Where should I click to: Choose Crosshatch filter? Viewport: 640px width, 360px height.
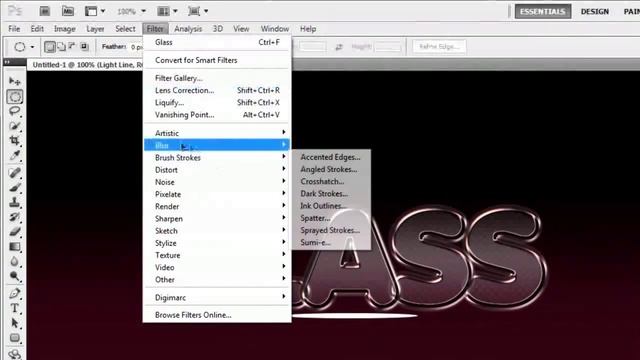(x=331, y=181)
